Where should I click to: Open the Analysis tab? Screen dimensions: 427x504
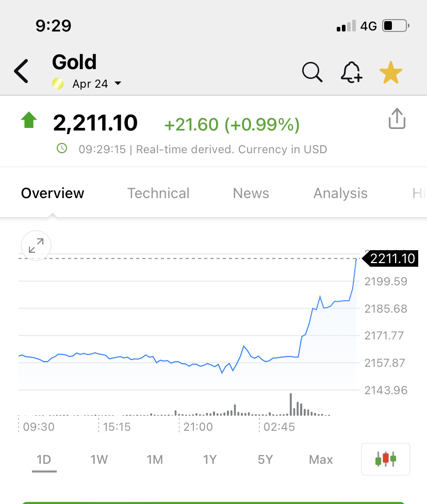pos(340,193)
